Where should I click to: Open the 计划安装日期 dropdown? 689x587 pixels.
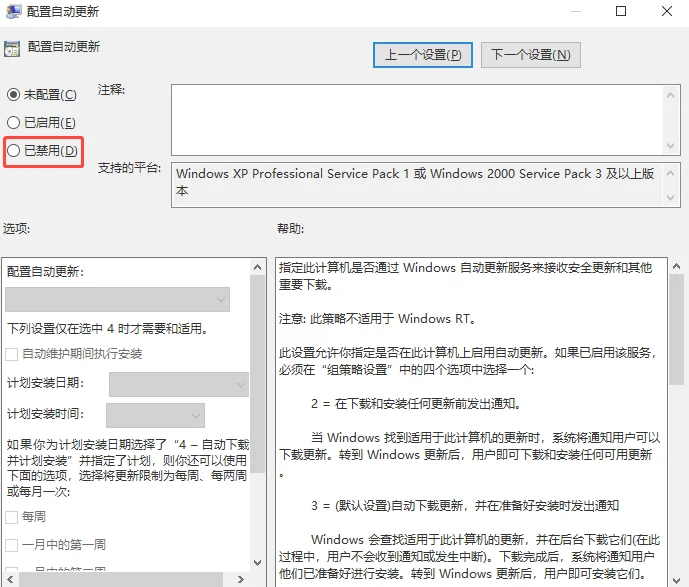(179, 384)
